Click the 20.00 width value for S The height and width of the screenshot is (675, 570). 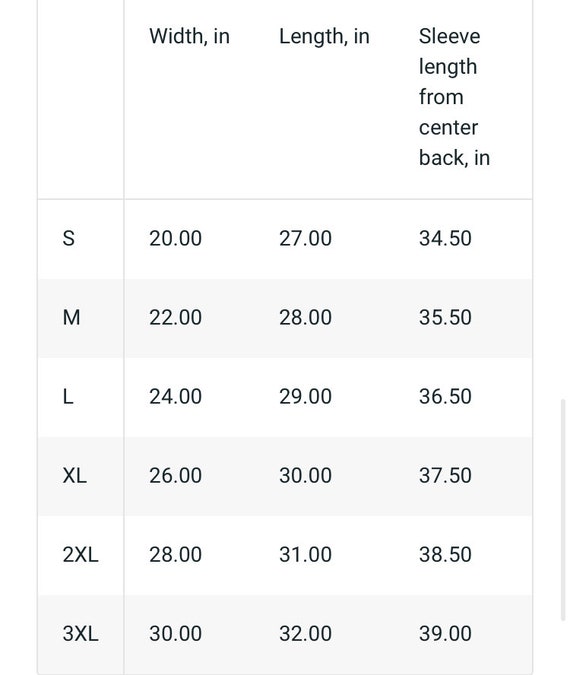tap(175, 238)
